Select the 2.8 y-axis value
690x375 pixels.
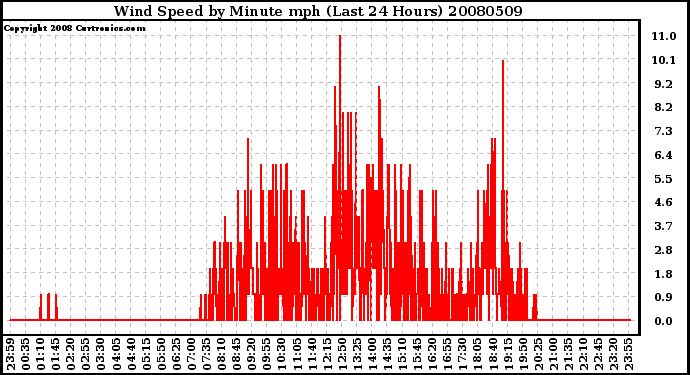[x=664, y=250]
